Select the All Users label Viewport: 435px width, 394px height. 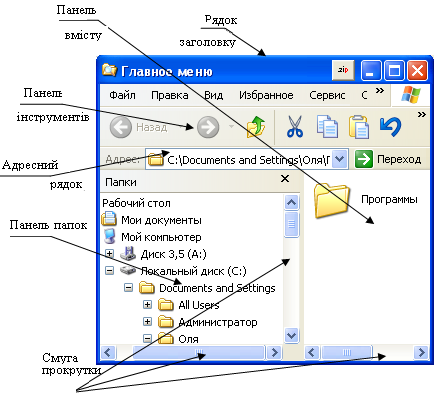coord(199,305)
